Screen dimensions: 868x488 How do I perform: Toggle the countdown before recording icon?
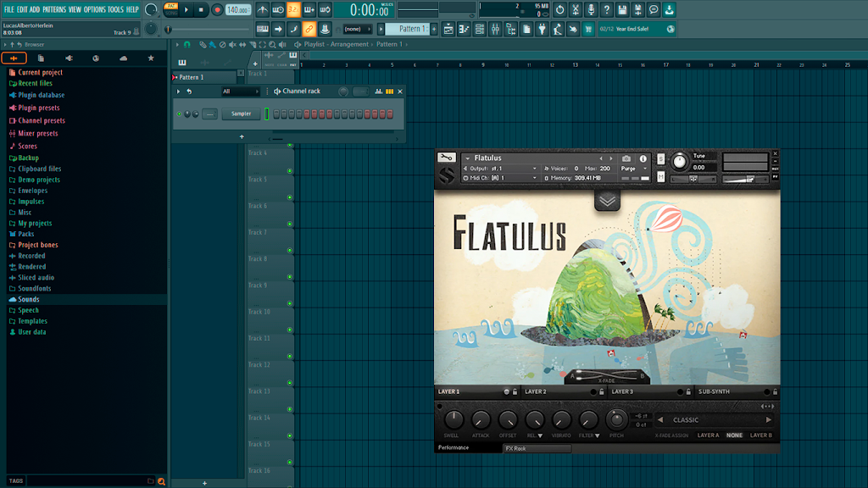tap(293, 10)
